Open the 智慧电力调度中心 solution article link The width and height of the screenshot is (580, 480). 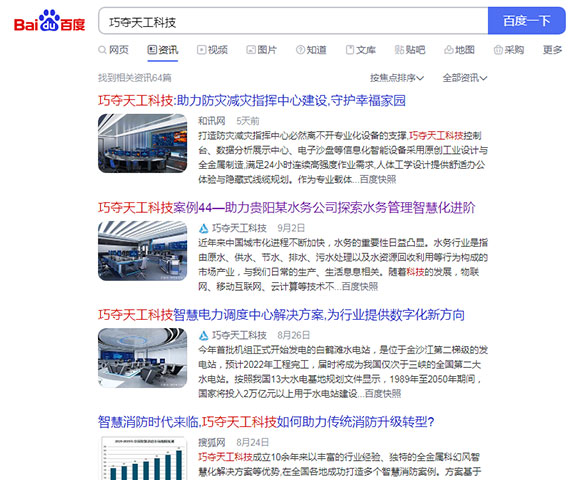coord(281,315)
